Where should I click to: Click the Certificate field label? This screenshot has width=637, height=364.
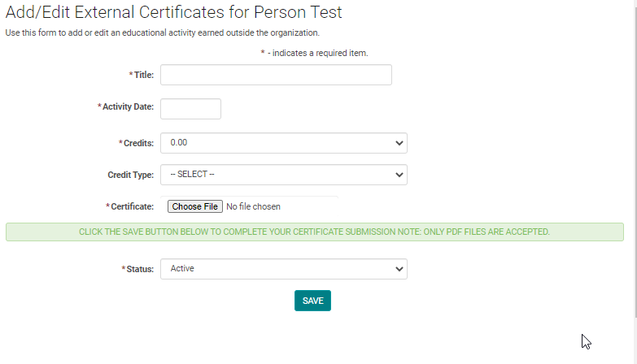click(132, 207)
